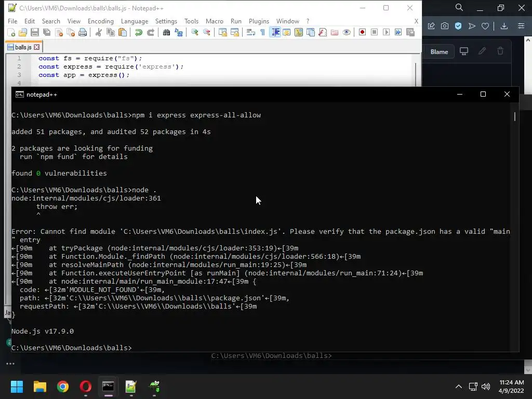Screen dimensions: 532x399
Task: Click desktop monitor icon beside Blame
Action: [464, 51]
